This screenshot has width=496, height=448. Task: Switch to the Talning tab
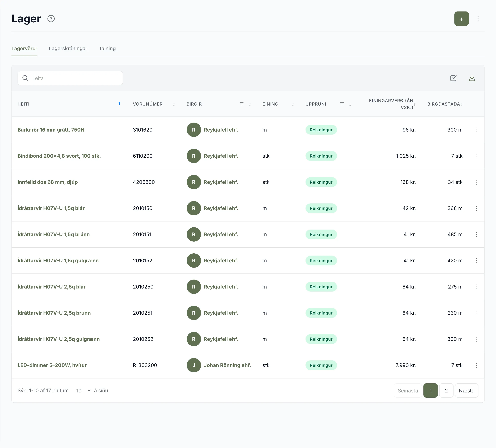107,48
